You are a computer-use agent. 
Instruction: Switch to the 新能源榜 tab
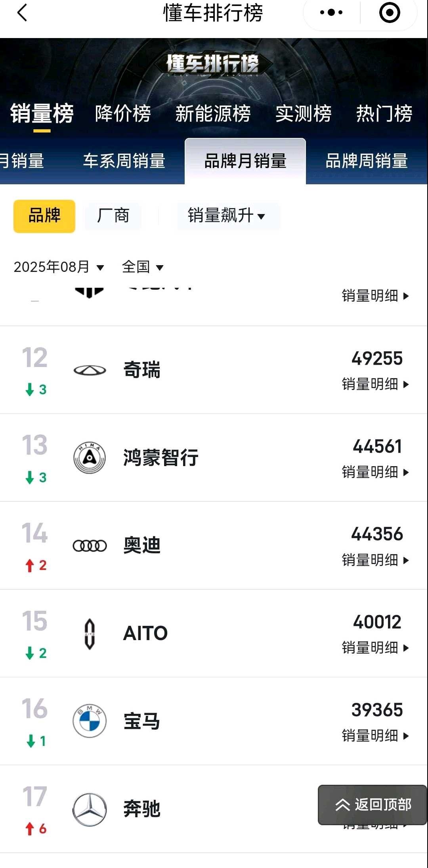(213, 114)
